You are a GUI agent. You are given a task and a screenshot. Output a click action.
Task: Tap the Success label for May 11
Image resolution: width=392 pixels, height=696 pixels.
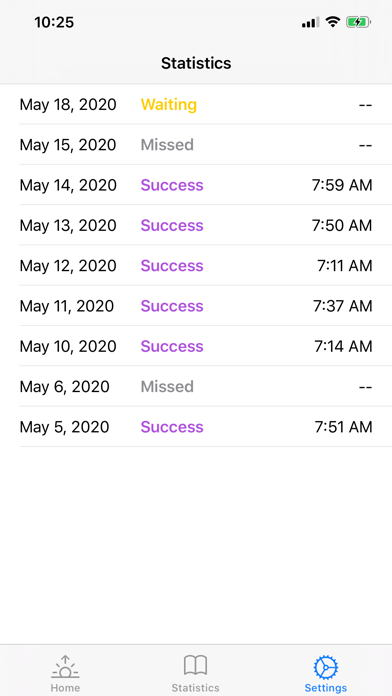172,306
